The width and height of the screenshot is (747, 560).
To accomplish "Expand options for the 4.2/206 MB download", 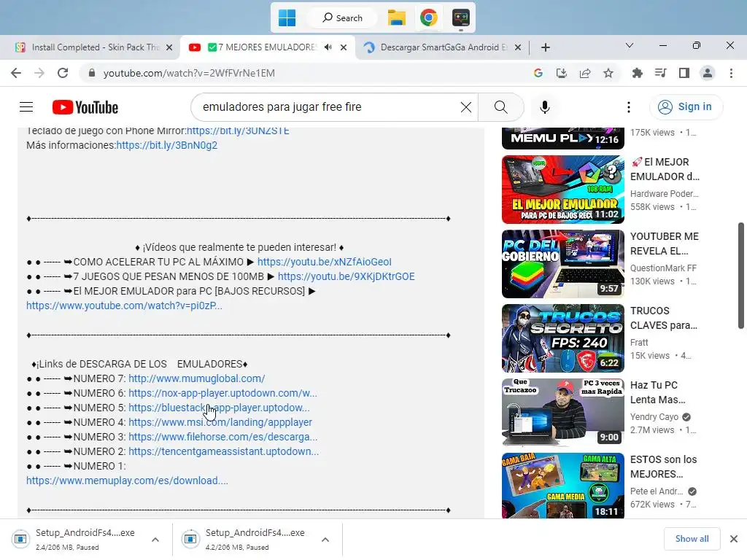I will 325,540.
